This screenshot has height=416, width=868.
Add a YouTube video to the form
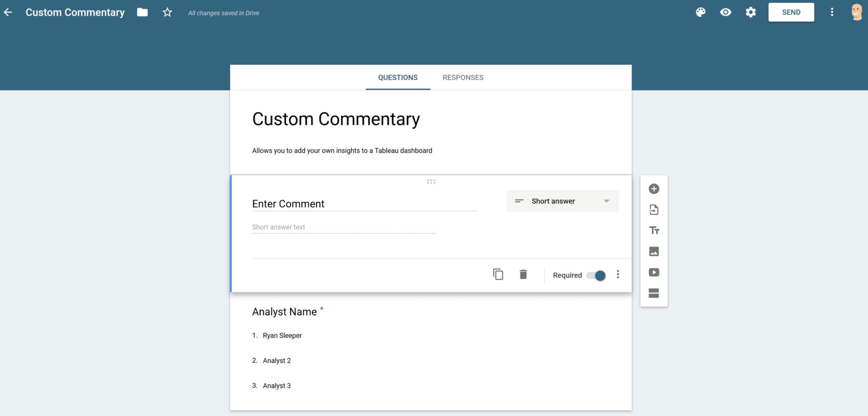(654, 272)
